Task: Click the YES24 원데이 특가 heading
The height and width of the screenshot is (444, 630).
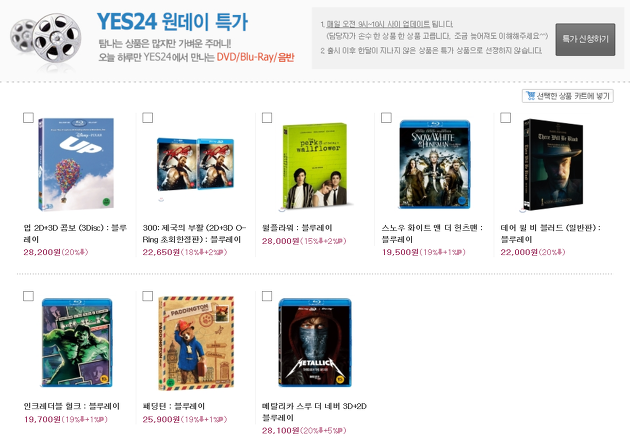Action: 172,22
